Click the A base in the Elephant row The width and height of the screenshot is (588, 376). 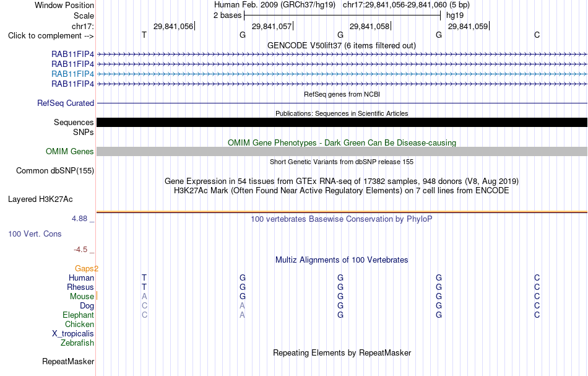point(242,315)
